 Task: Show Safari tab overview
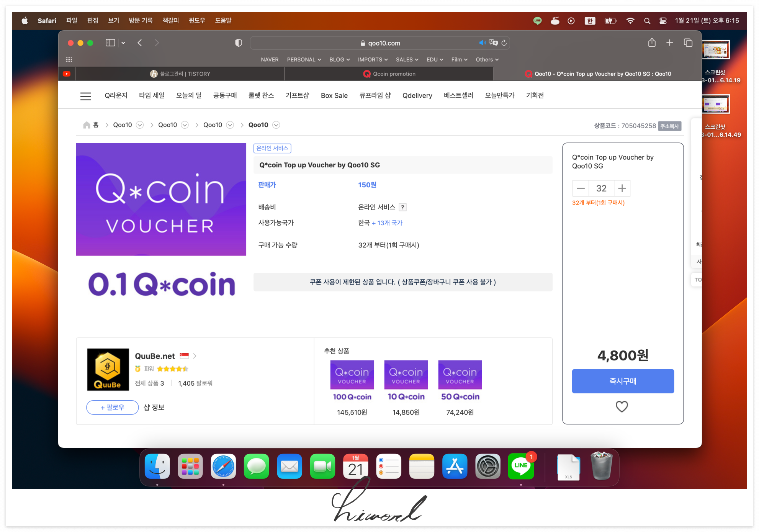coord(688,43)
